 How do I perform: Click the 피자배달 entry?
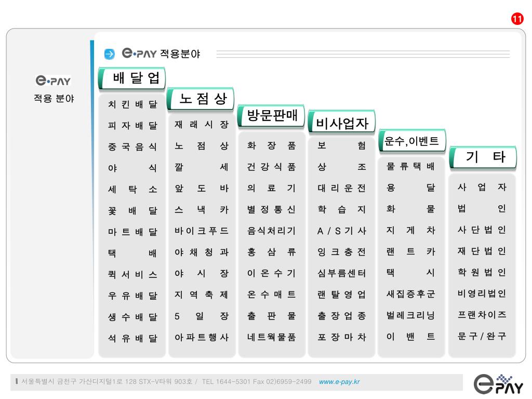click(132, 126)
